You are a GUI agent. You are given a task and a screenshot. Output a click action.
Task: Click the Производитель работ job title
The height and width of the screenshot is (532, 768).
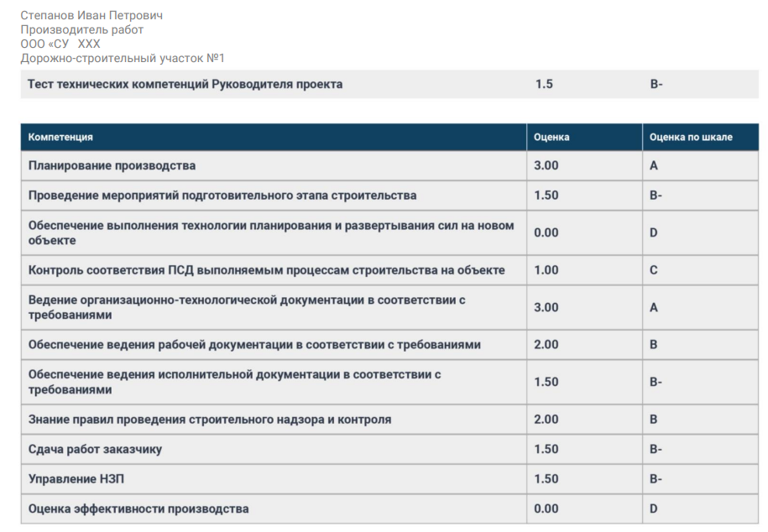pyautogui.click(x=82, y=29)
